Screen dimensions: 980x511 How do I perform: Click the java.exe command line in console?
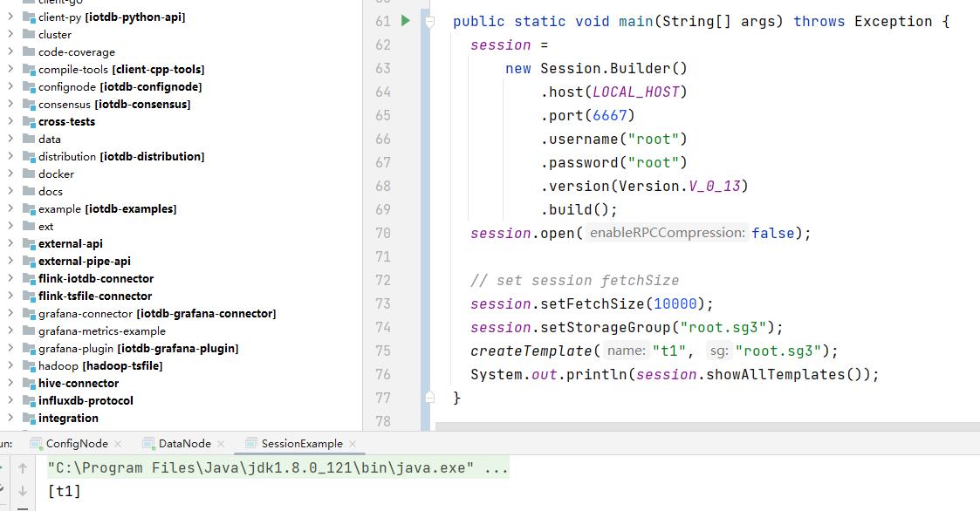pos(278,468)
